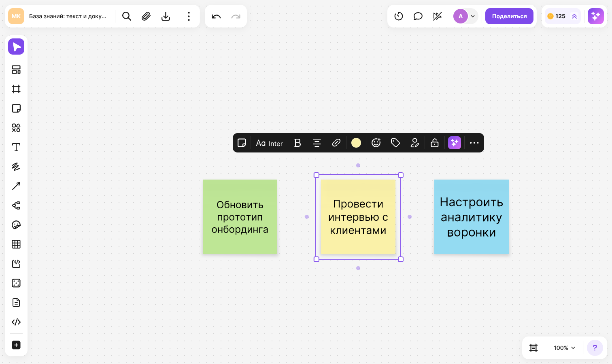Pick the sticky note tool in sidebar

[16, 108]
